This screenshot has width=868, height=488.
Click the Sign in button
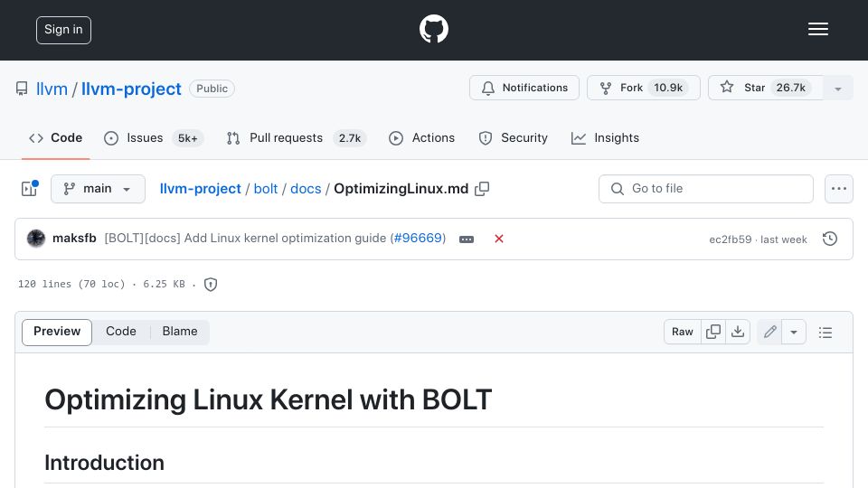pos(63,30)
